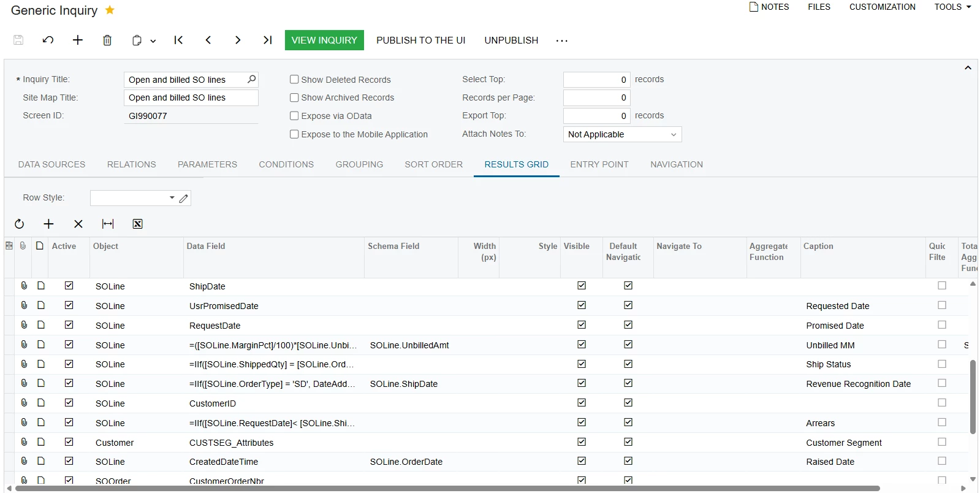980x493 pixels.
Task: Delete the selected grid row
Action: 78,224
